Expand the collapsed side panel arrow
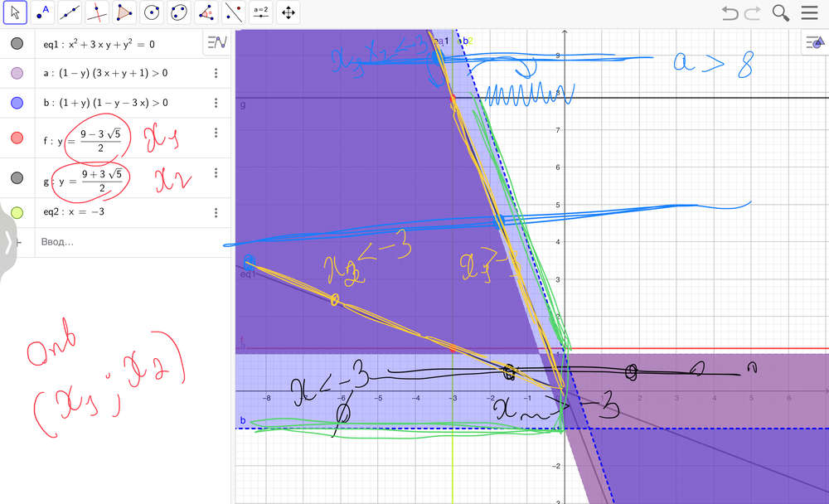 tap(7, 242)
